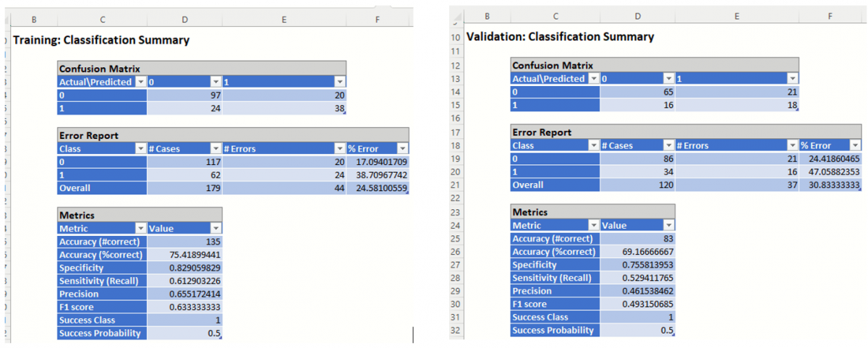Open Class filter dropdown in Training Error Report

click(140, 149)
